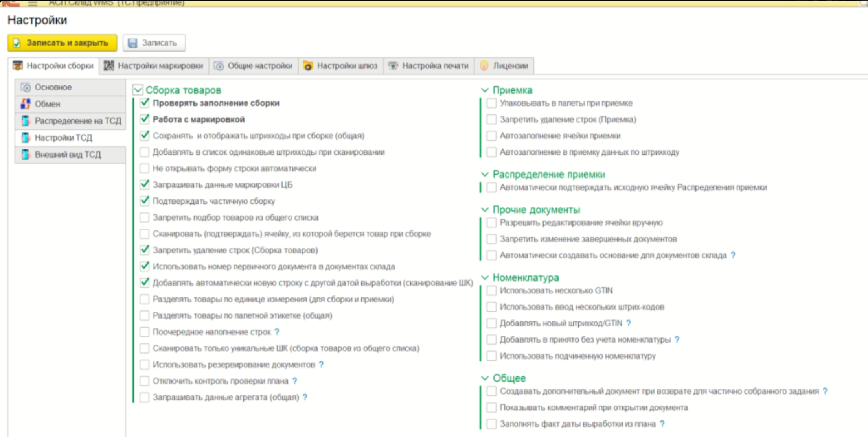This screenshot has width=868, height=437.
Task: Open Основное section in sidebar
Action: (x=70, y=87)
